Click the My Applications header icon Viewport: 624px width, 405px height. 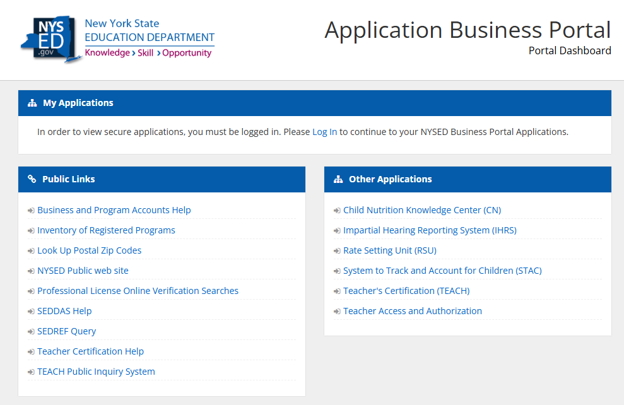(x=32, y=103)
